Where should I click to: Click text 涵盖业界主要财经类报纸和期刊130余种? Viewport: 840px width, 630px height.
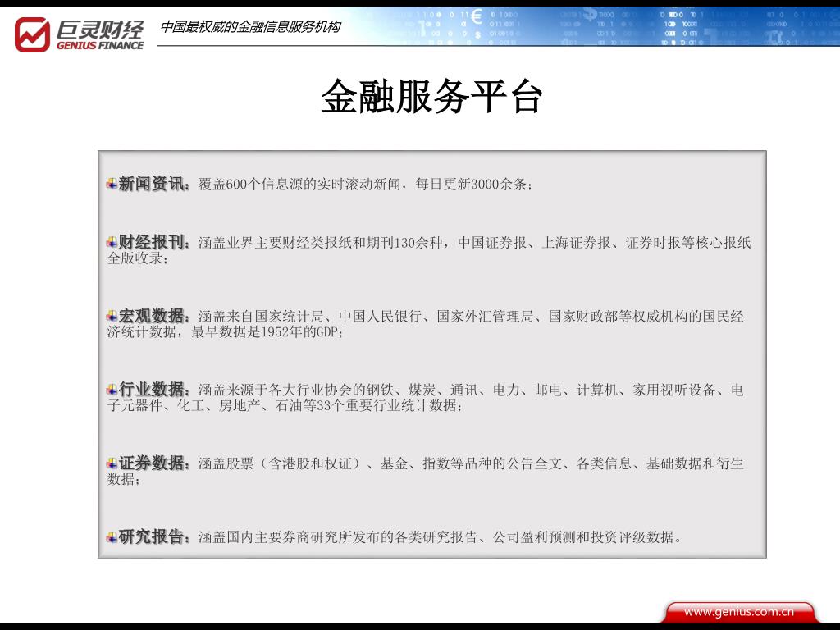321,243
